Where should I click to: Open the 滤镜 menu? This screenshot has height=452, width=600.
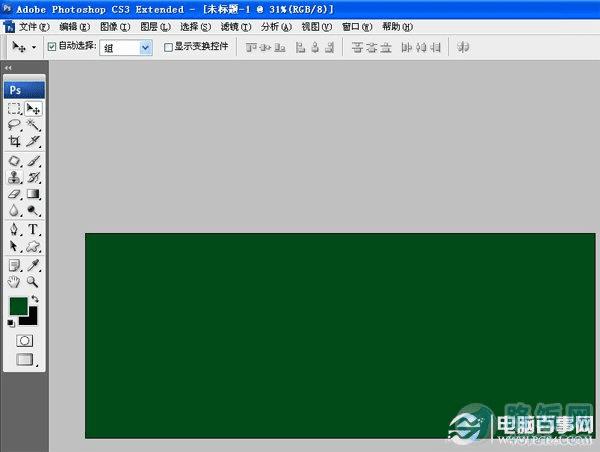(x=236, y=27)
